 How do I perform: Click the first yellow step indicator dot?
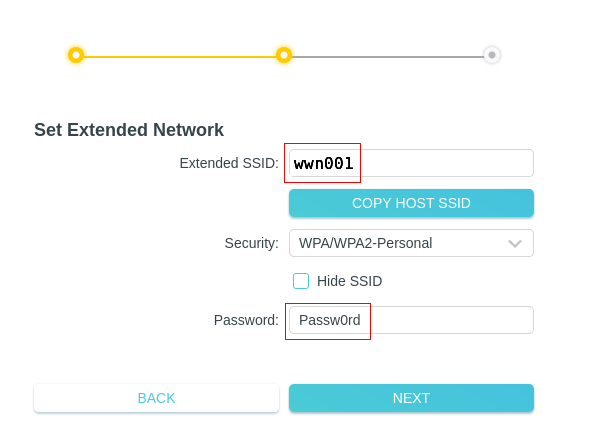pyautogui.click(x=76, y=55)
